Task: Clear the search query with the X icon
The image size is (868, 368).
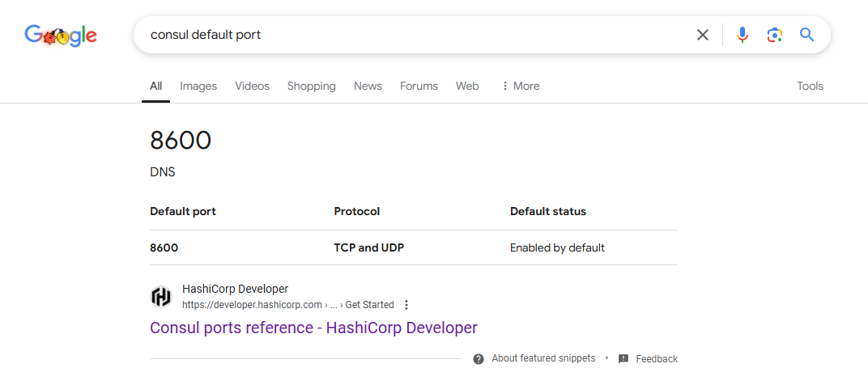Action: coord(703,35)
